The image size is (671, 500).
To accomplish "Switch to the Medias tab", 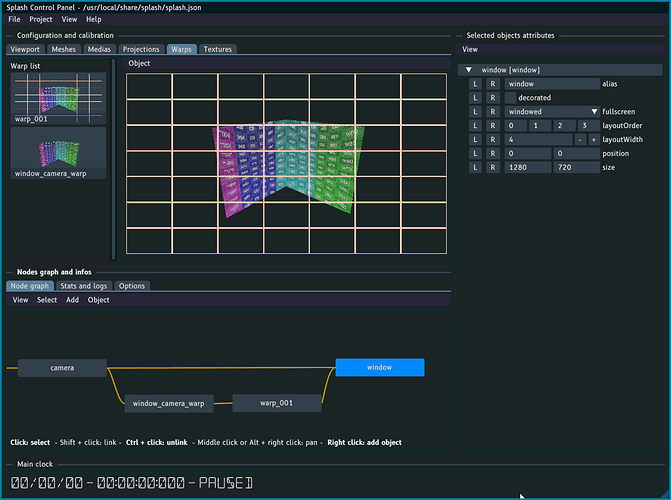I will point(99,49).
